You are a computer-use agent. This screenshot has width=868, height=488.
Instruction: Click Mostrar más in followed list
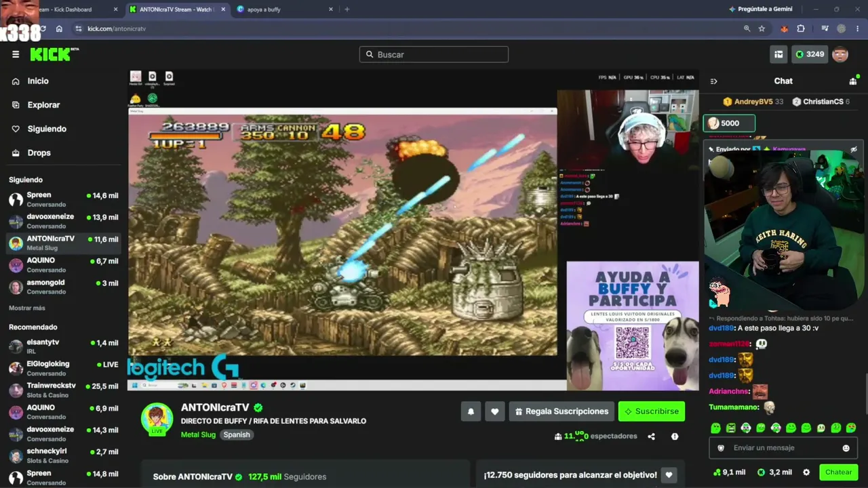[x=27, y=308]
